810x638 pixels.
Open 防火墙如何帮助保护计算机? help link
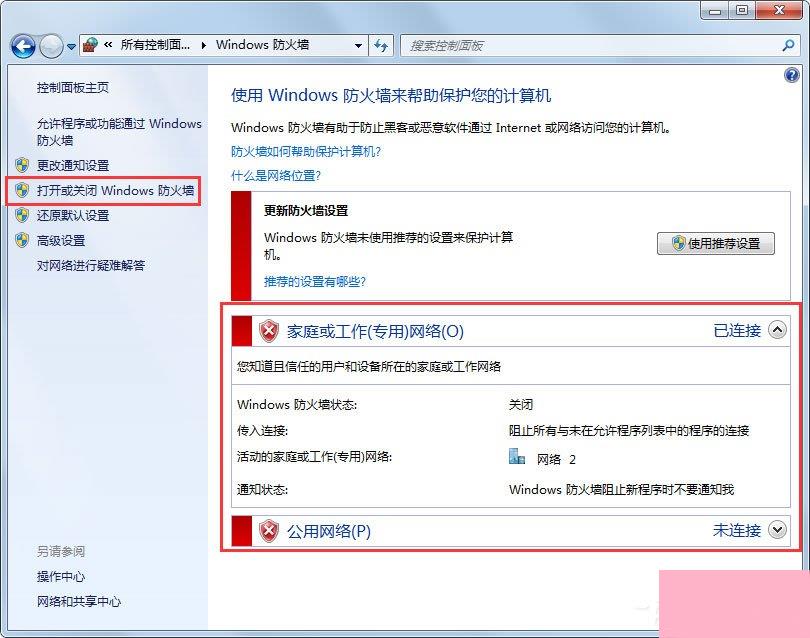[306, 151]
